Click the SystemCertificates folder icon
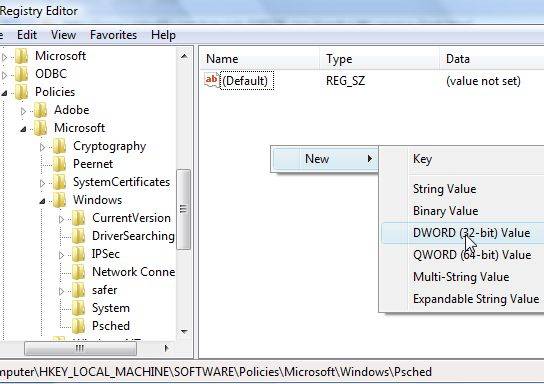The width and height of the screenshot is (544, 384). [x=60, y=182]
